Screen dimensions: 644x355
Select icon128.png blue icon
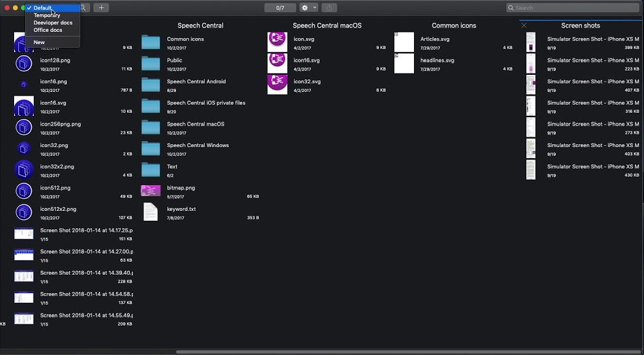tap(24, 64)
